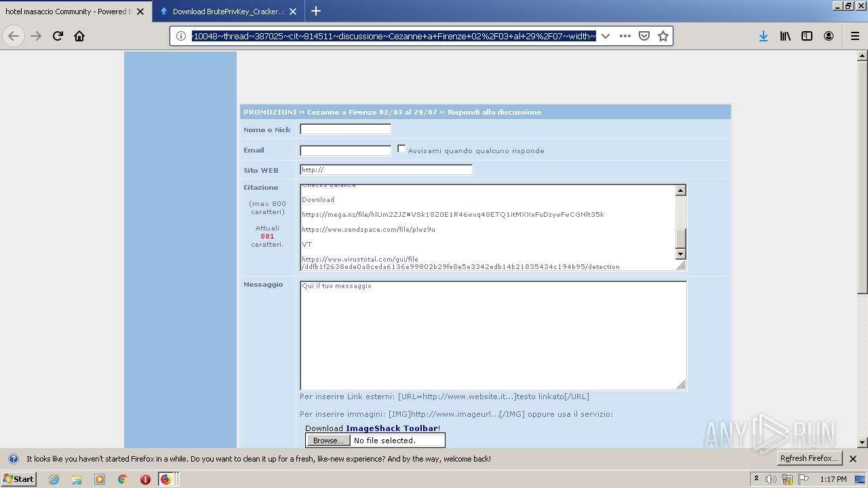Open a new browser tab
The image size is (868, 488).
pyautogui.click(x=316, y=11)
